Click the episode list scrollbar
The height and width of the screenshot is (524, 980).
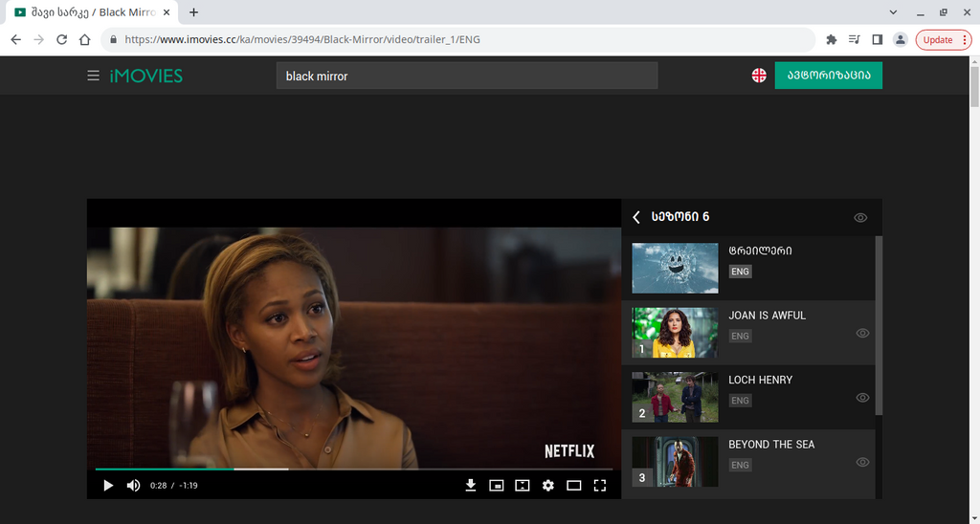[879, 325]
